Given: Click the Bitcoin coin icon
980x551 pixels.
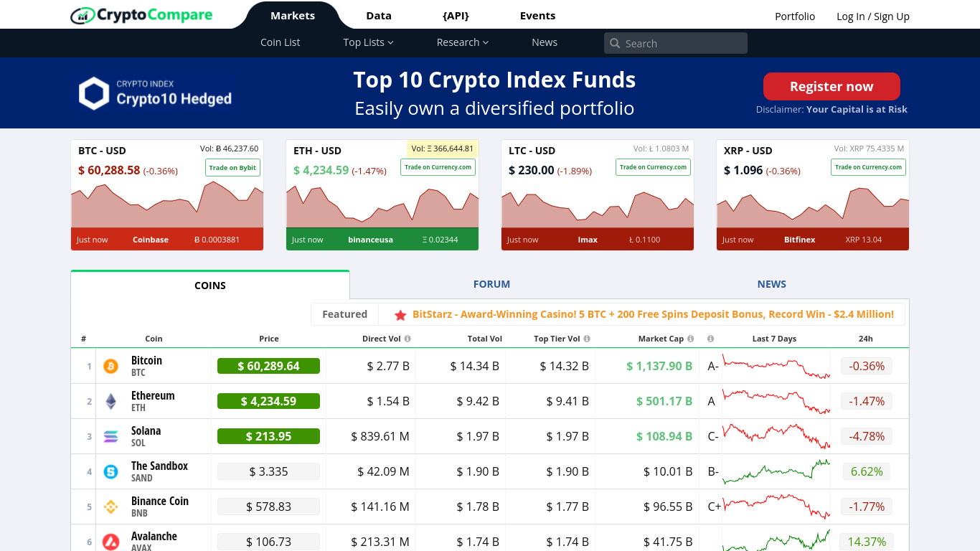Looking at the screenshot, I should pyautogui.click(x=110, y=366).
